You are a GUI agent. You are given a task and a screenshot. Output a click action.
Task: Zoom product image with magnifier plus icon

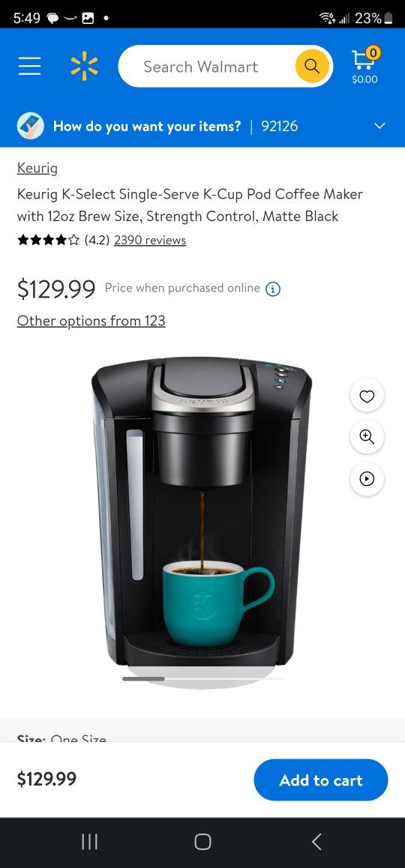coord(367,437)
